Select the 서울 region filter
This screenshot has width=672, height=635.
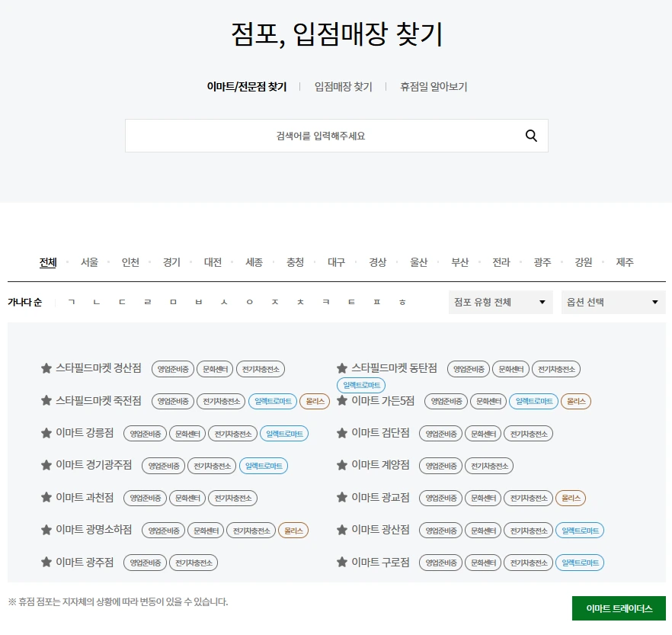point(88,261)
